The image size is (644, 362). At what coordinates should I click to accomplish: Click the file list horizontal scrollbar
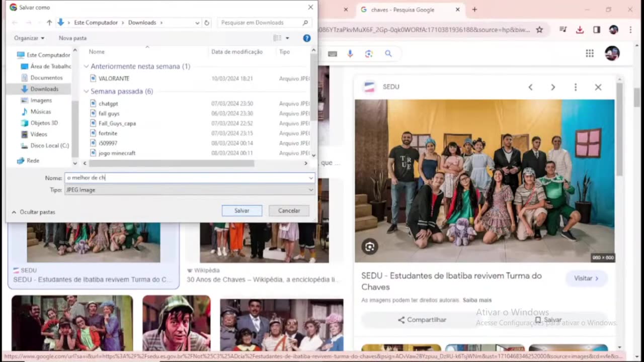[x=172, y=163]
